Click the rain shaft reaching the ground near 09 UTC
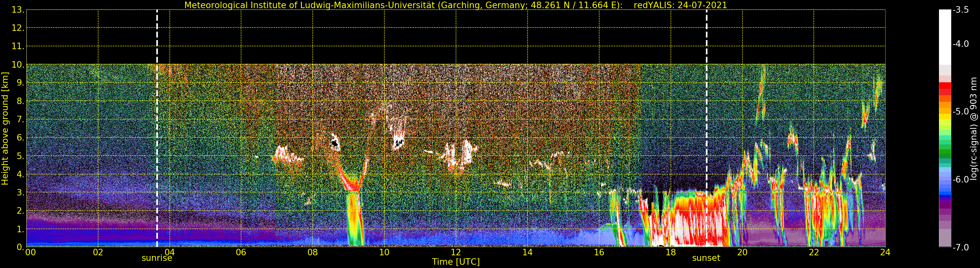The width and height of the screenshot is (980, 268). coord(355,219)
